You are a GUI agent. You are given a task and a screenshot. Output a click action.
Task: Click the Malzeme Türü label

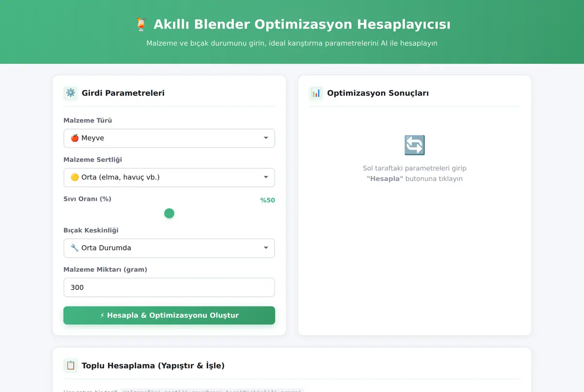click(88, 121)
